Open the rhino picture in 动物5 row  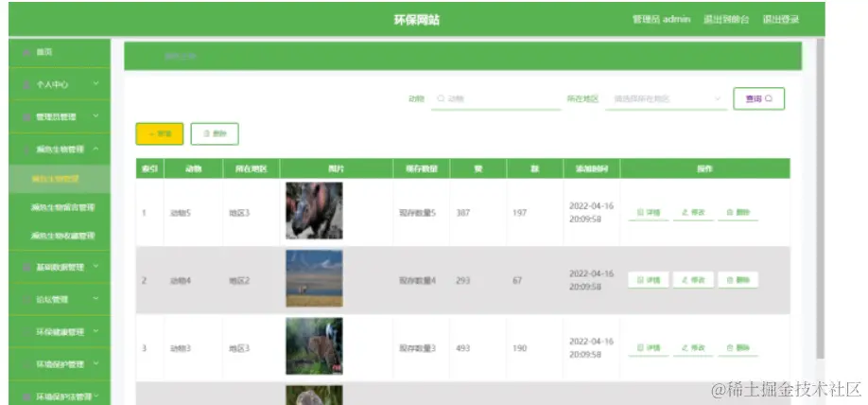(x=315, y=210)
